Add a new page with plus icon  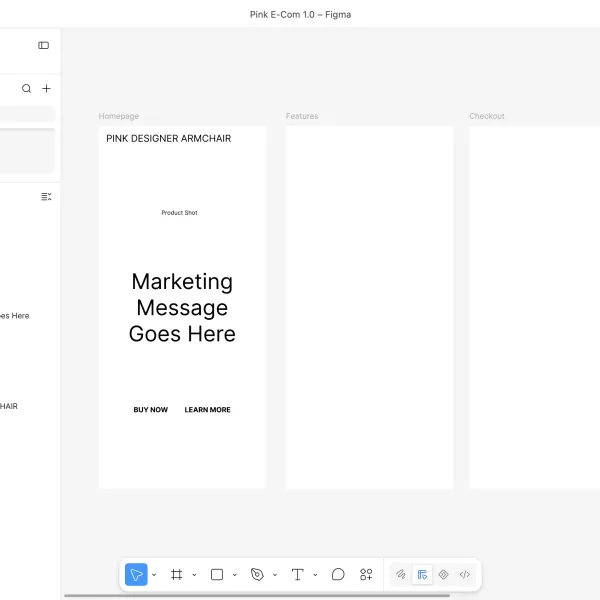click(x=46, y=88)
